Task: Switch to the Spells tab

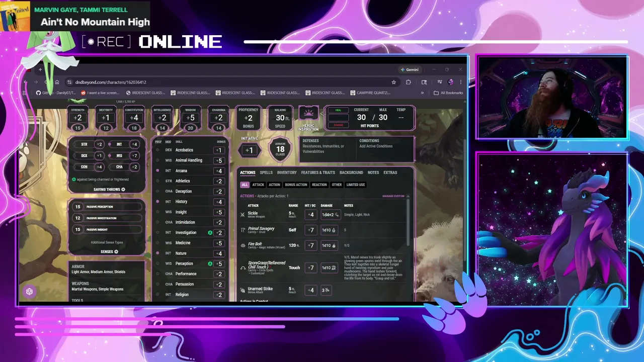Action: click(x=266, y=172)
